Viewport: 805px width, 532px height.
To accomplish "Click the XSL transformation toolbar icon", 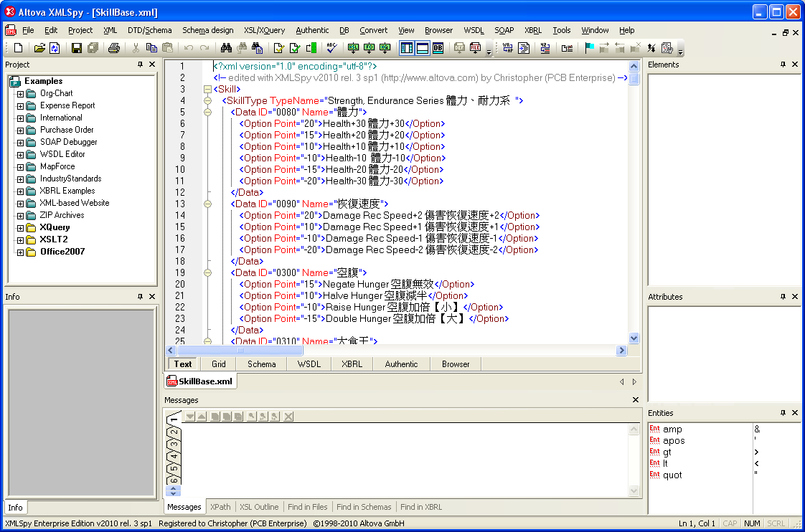I will pos(353,48).
